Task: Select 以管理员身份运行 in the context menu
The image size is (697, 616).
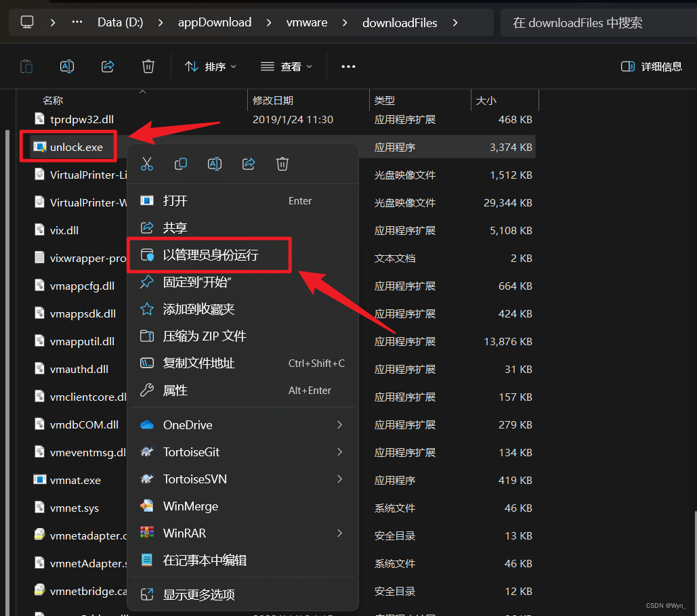Action: tap(242, 255)
